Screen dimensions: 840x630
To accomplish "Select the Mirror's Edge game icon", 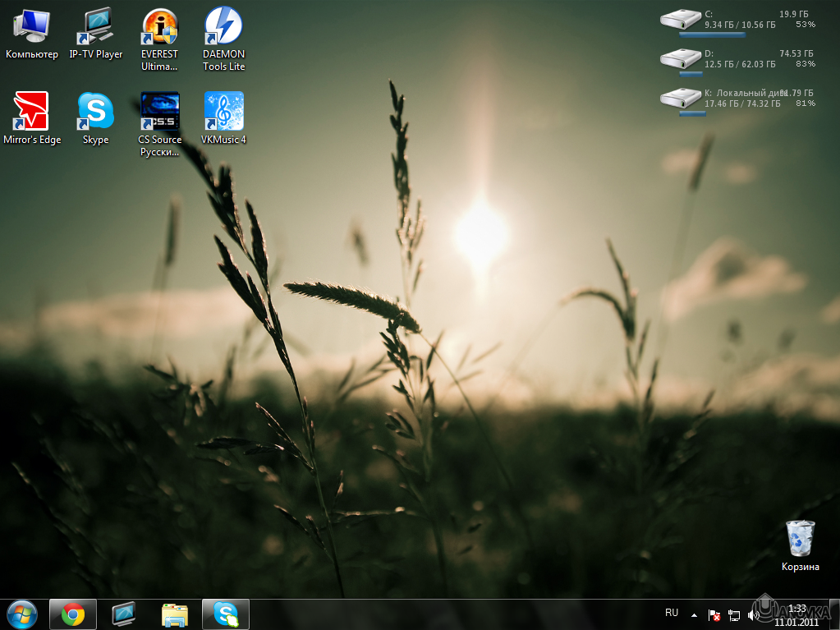I will [31, 112].
